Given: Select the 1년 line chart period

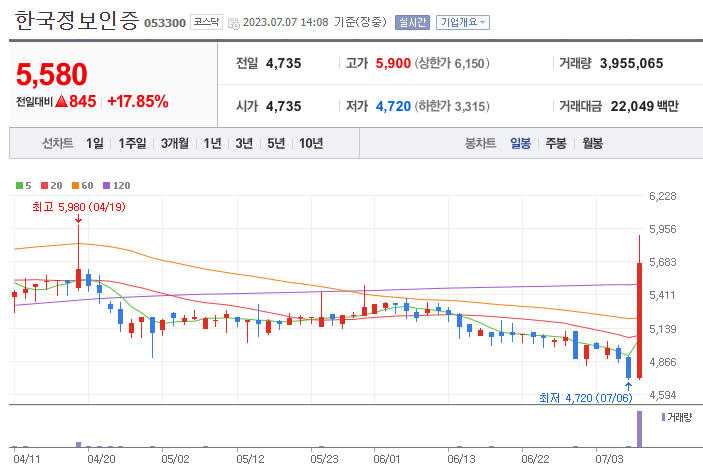Looking at the screenshot, I should (212, 143).
